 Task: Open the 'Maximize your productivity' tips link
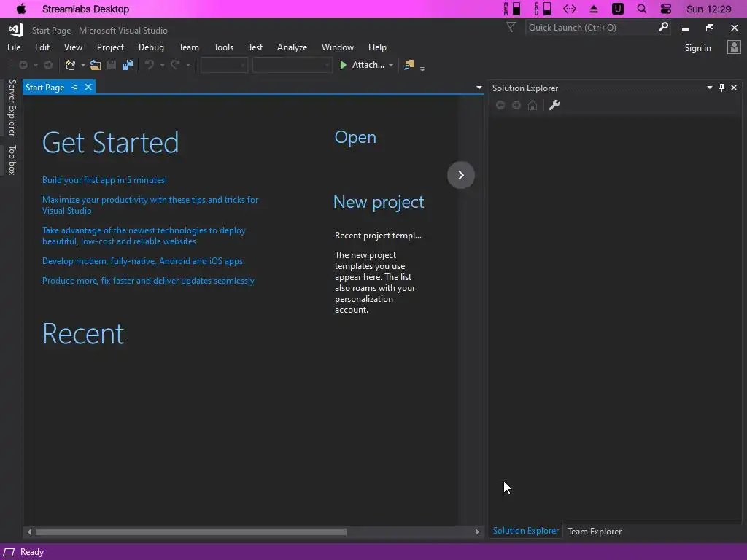[x=150, y=205]
